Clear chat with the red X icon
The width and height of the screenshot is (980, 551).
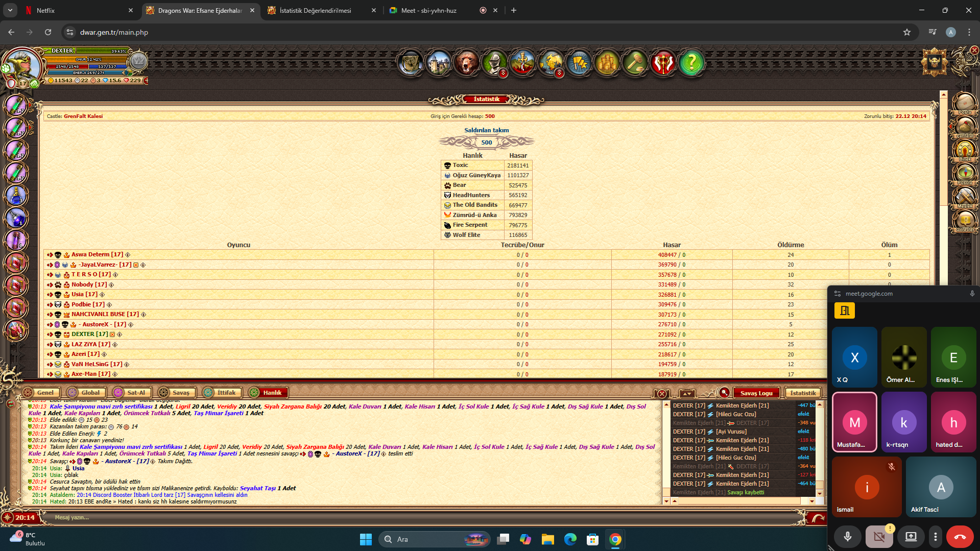click(662, 393)
